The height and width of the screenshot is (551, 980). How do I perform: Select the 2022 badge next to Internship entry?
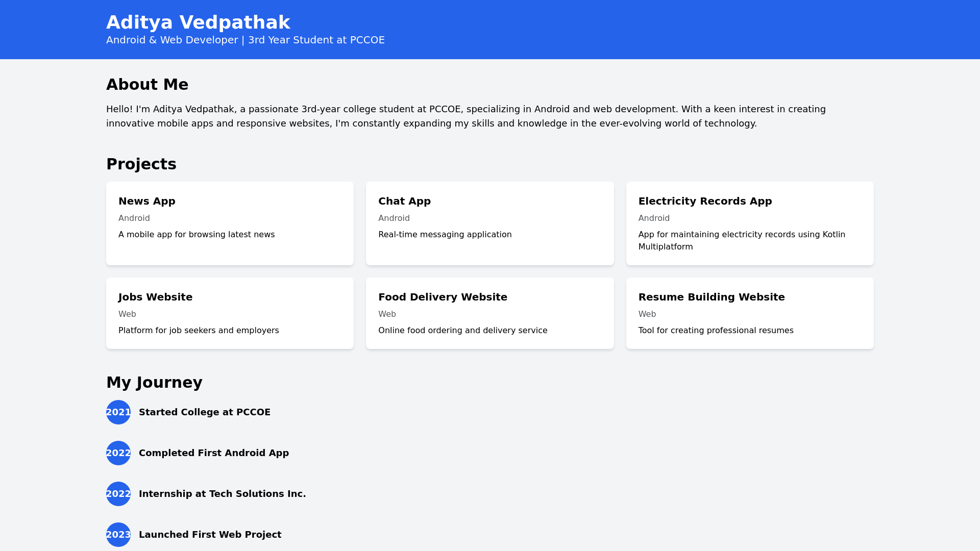coord(118,494)
